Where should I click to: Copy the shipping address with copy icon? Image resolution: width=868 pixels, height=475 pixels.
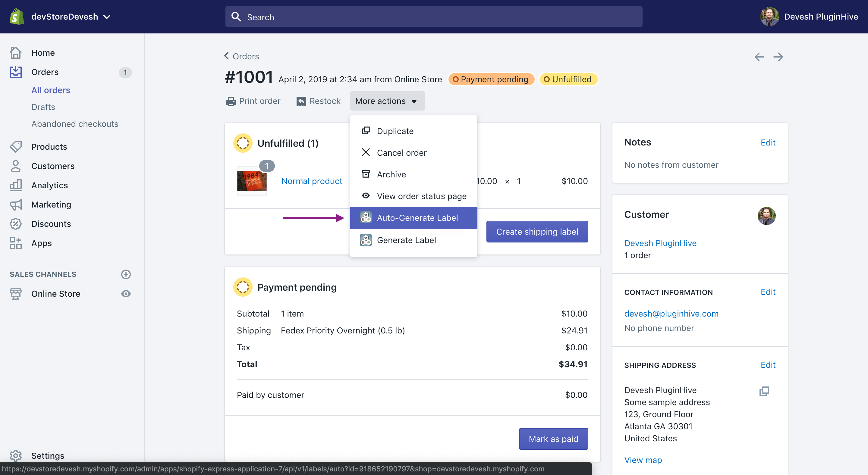click(x=764, y=391)
